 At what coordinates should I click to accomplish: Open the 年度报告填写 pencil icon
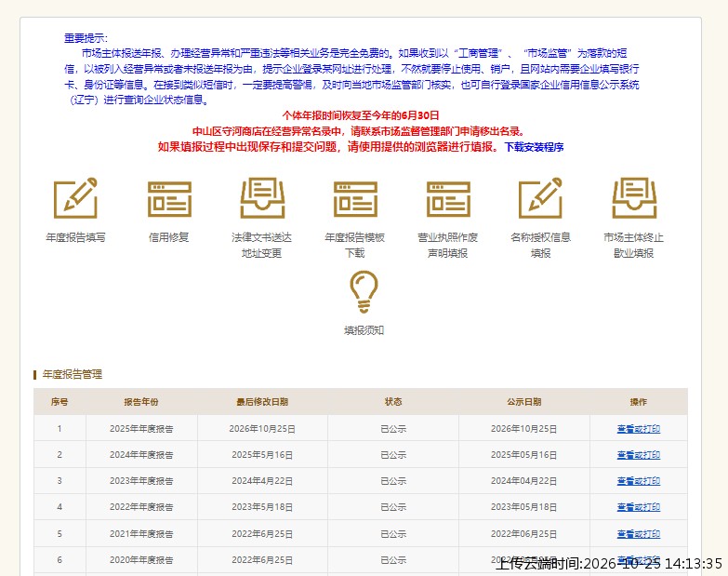click(75, 197)
